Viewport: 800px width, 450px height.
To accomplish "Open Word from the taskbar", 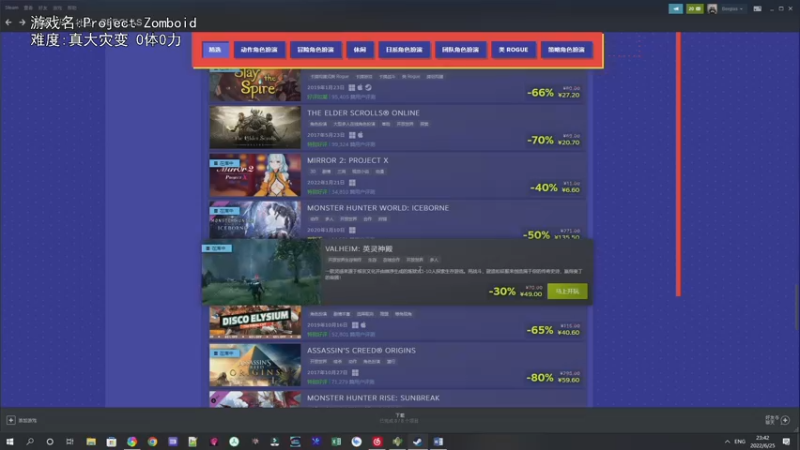I will [438, 441].
